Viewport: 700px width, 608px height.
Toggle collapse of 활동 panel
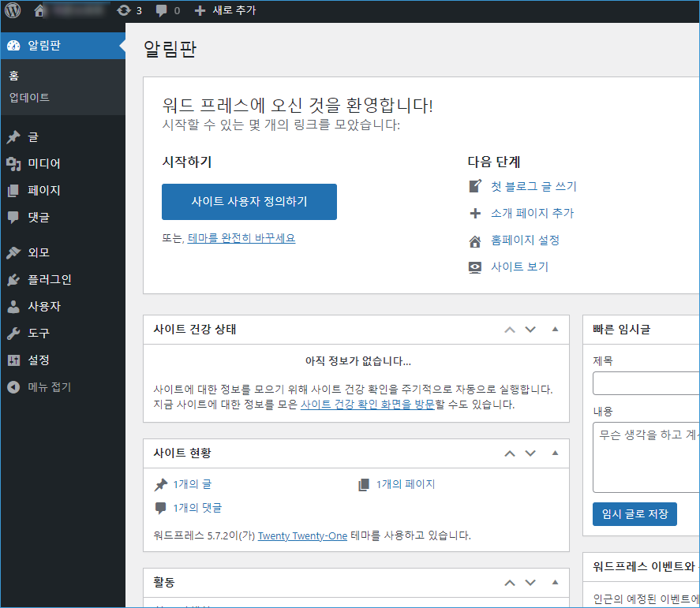(556, 583)
